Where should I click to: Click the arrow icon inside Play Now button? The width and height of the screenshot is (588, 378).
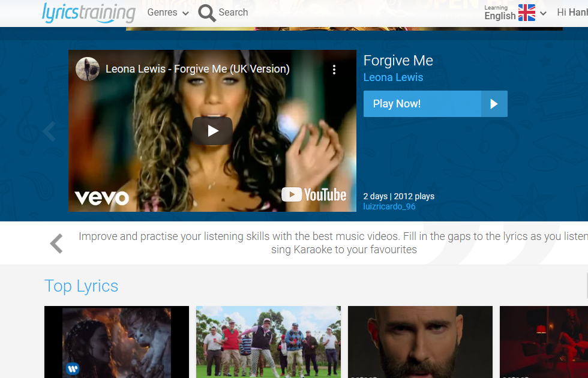coord(494,103)
